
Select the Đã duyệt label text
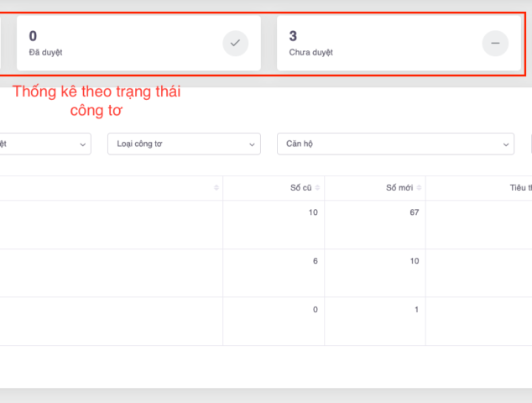pyautogui.click(x=45, y=52)
